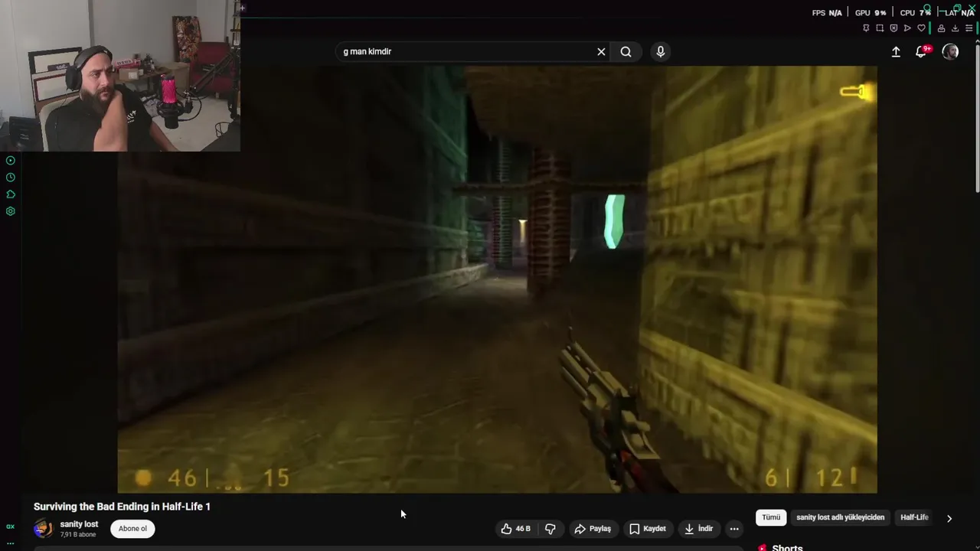This screenshot has height=551, width=980.
Task: Click the Shorts section heading
Action: (787, 548)
